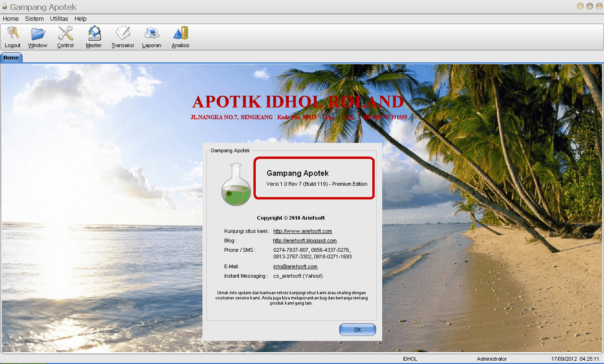
Task: Minimize the Gampang Apotek window
Action: (x=580, y=6)
